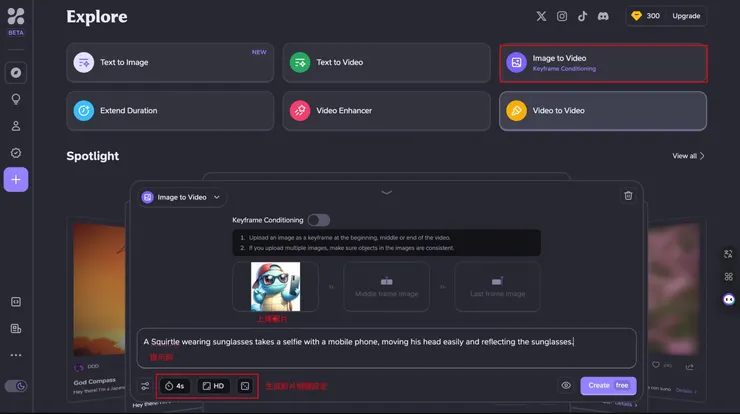Toggle dark mode switch in sidebar
The width and height of the screenshot is (740, 414).
(x=16, y=386)
